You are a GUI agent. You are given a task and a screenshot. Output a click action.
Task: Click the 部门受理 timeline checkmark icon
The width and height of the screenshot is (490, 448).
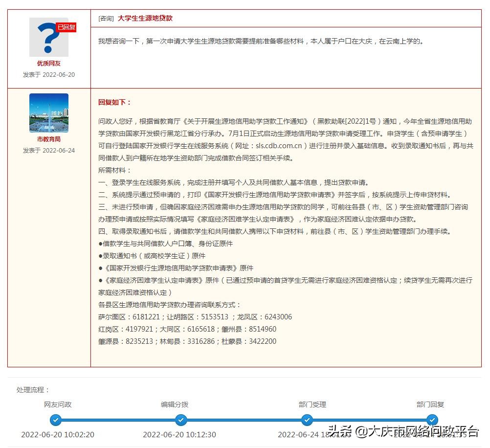pyautogui.click(x=307, y=420)
